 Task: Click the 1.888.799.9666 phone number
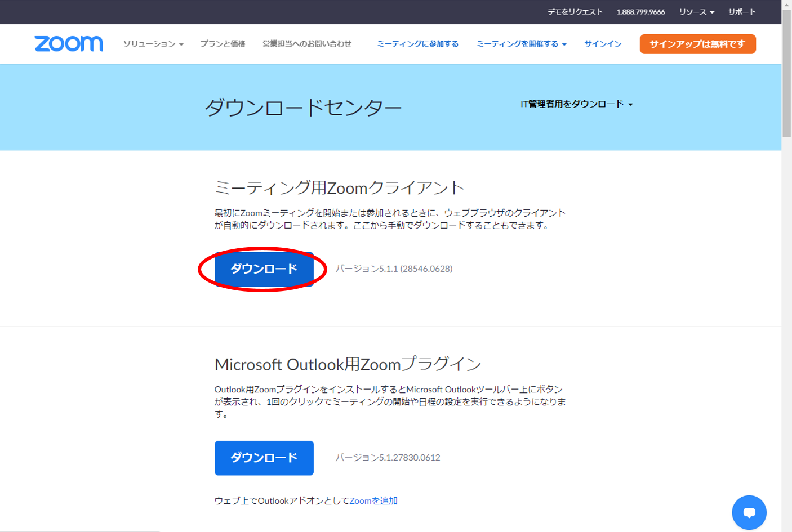(640, 12)
